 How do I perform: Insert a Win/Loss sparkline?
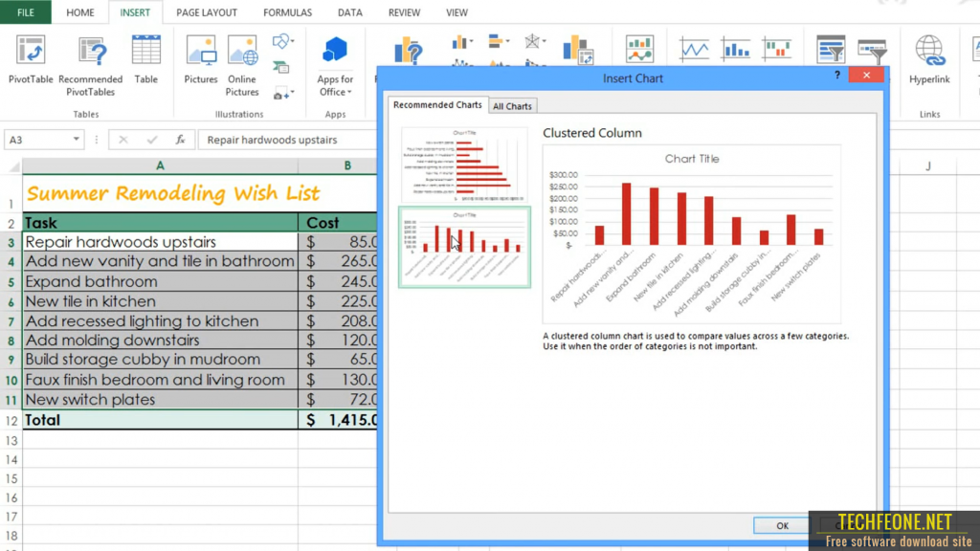tap(777, 49)
